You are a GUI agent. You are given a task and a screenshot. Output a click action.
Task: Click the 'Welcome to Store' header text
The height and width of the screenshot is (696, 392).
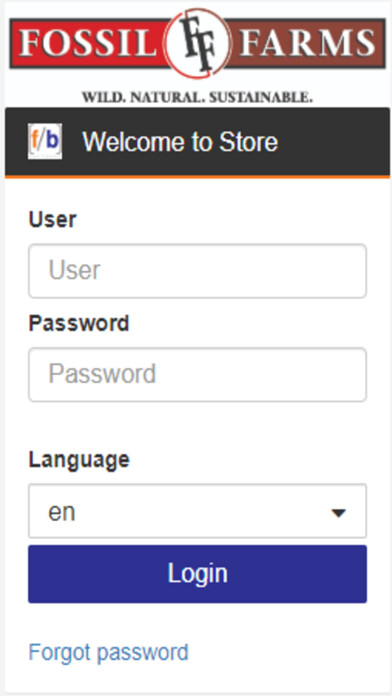coord(180,142)
